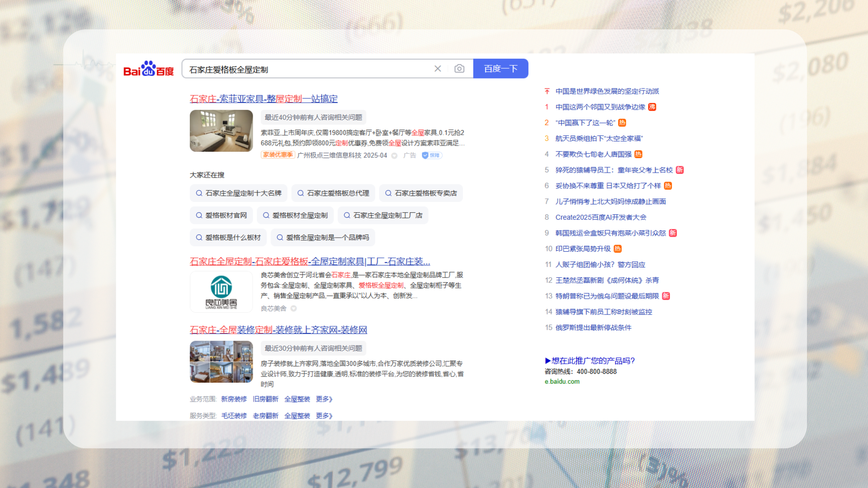Search suggestion 石家庄爱格板专卖店
This screenshot has height=488, width=868.
[421, 193]
